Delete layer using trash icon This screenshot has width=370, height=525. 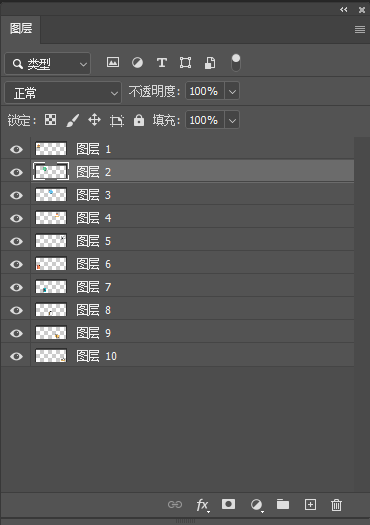click(x=337, y=505)
